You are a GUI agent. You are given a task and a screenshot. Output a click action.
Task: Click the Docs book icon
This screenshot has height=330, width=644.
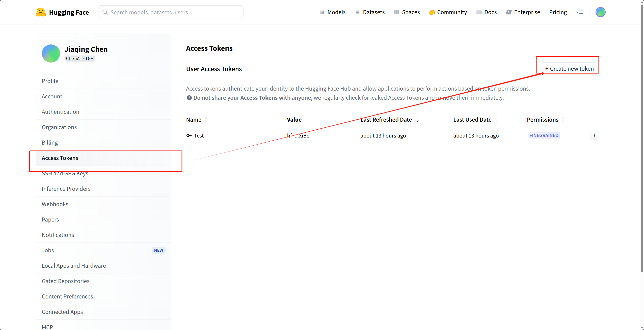point(479,12)
